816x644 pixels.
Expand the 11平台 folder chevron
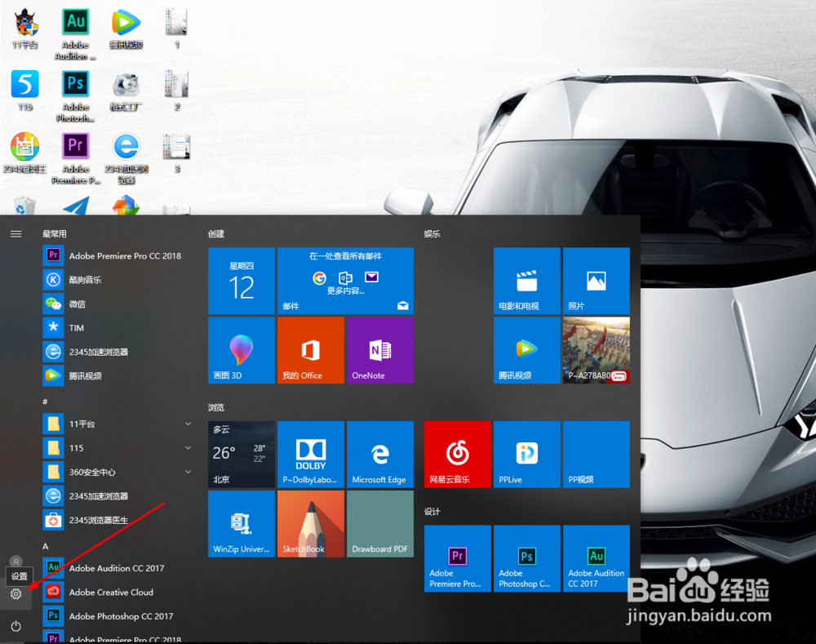188,424
